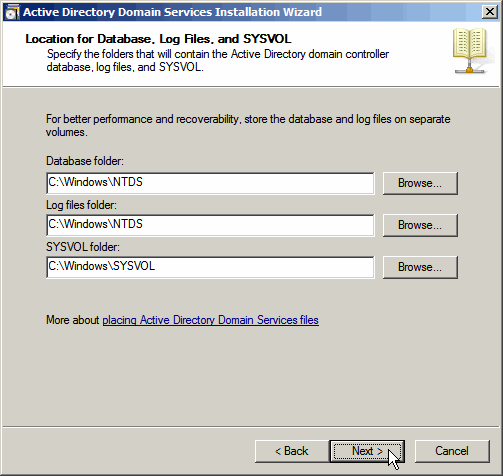The height and width of the screenshot is (476, 503).
Task: Go back with the < Back button
Action: point(292,451)
